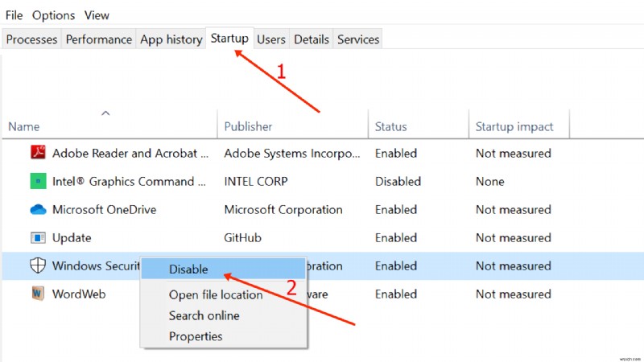
Task: Click Not measured impact for WordWeb
Action: [x=514, y=294]
